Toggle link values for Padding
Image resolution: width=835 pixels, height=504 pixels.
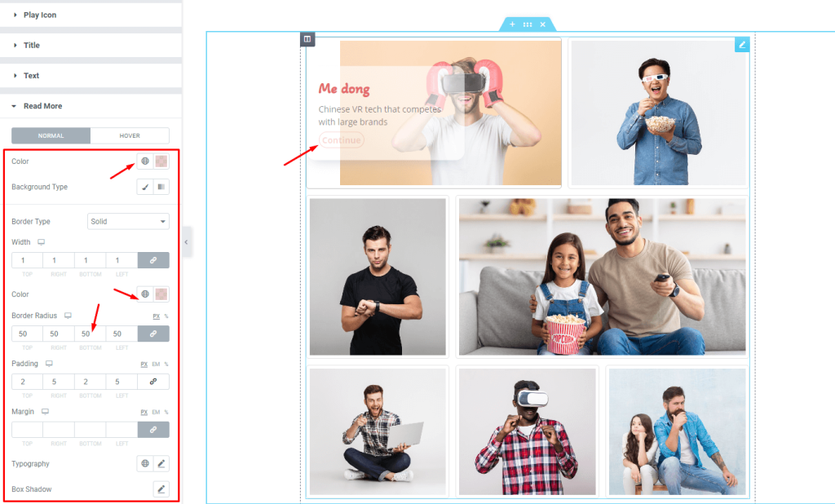(x=153, y=382)
